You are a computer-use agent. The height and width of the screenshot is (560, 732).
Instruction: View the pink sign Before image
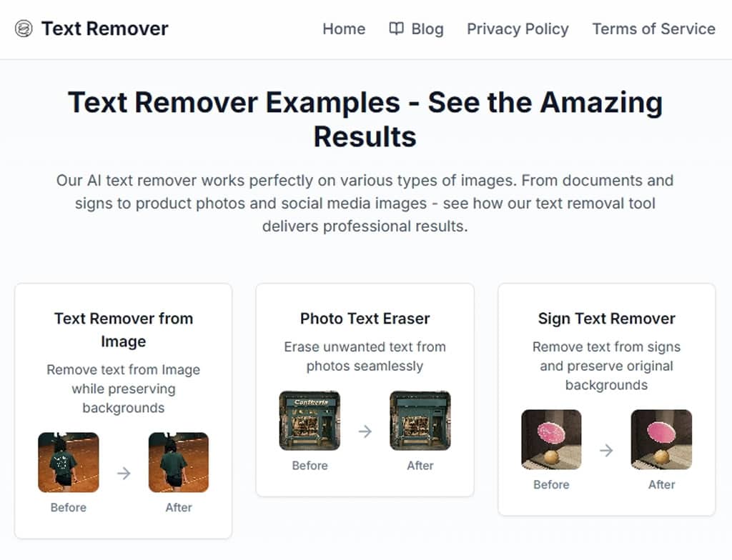pyautogui.click(x=551, y=439)
